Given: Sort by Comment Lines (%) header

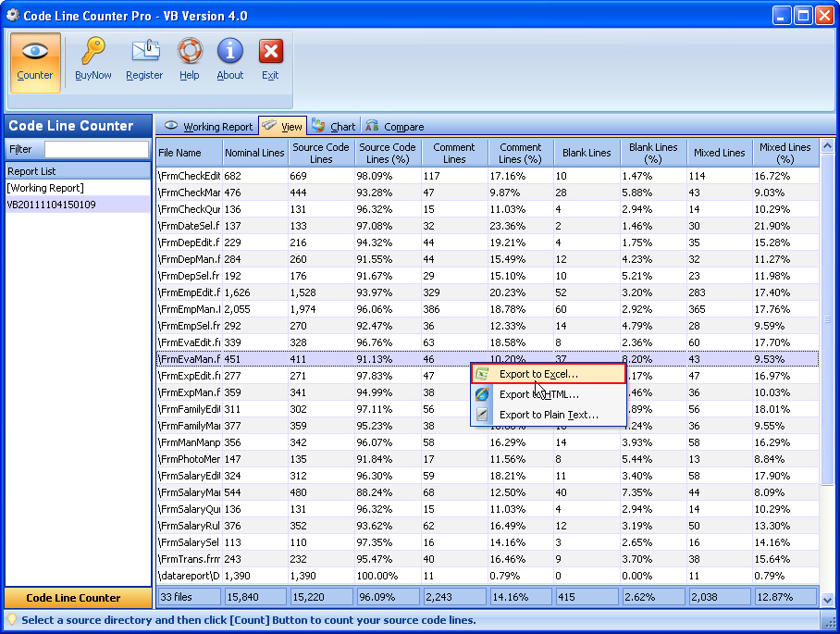Looking at the screenshot, I should pos(520,153).
